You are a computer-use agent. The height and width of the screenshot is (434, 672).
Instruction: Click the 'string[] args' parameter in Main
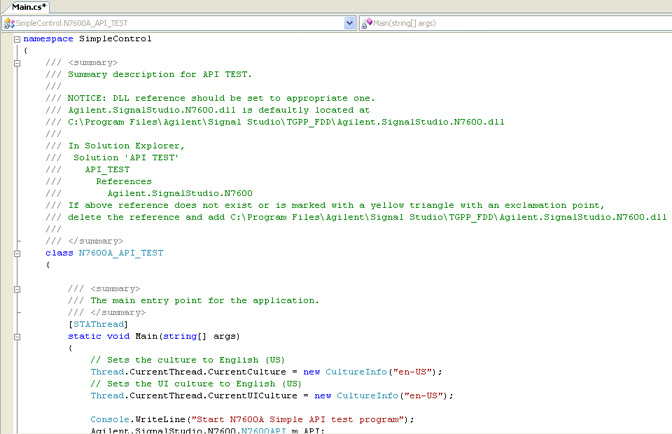[200, 336]
